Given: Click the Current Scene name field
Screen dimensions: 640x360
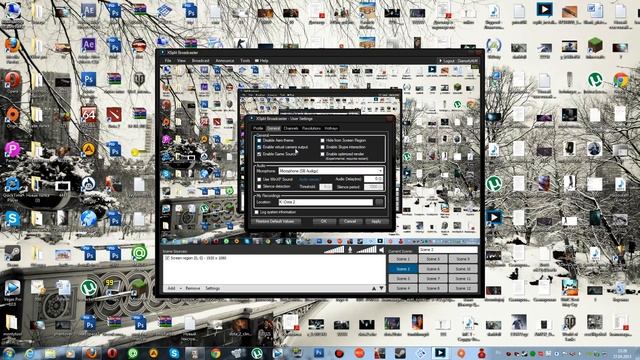Looking at the screenshot, I should click(x=448, y=249).
